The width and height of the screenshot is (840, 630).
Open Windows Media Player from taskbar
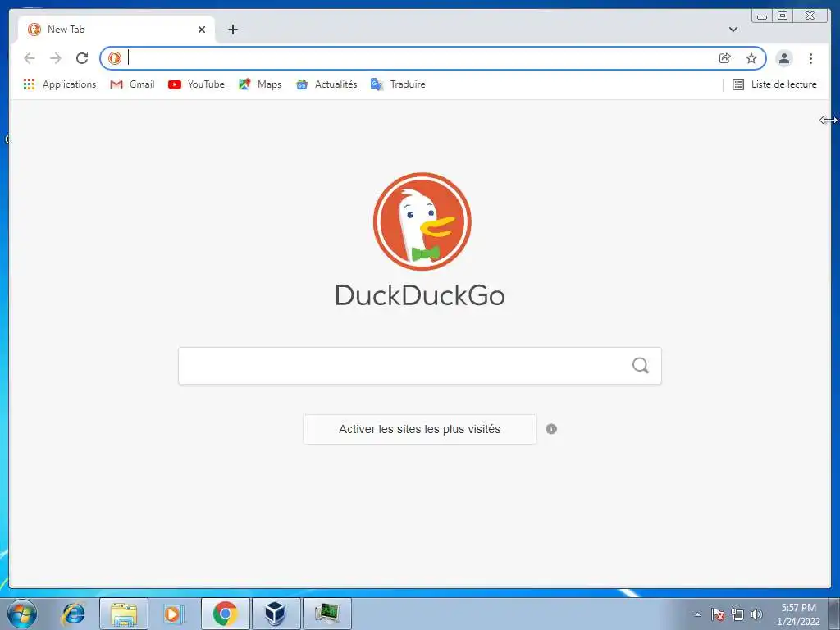[172, 614]
